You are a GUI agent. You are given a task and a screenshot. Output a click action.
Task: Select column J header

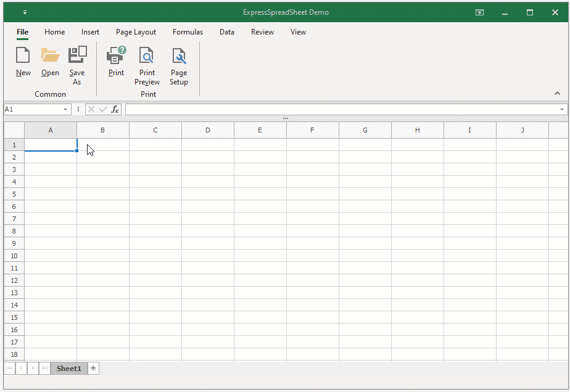tap(522, 130)
